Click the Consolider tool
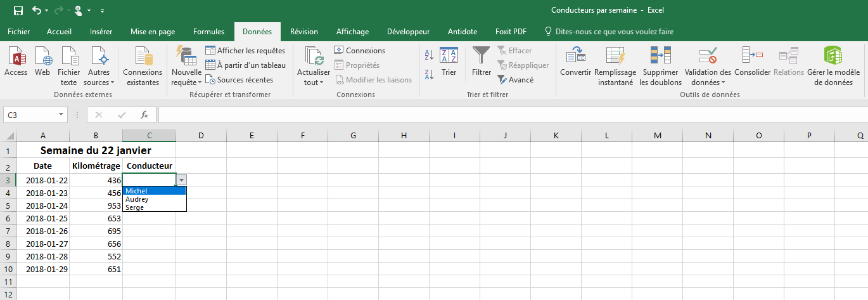868x300 pixels. [x=753, y=62]
